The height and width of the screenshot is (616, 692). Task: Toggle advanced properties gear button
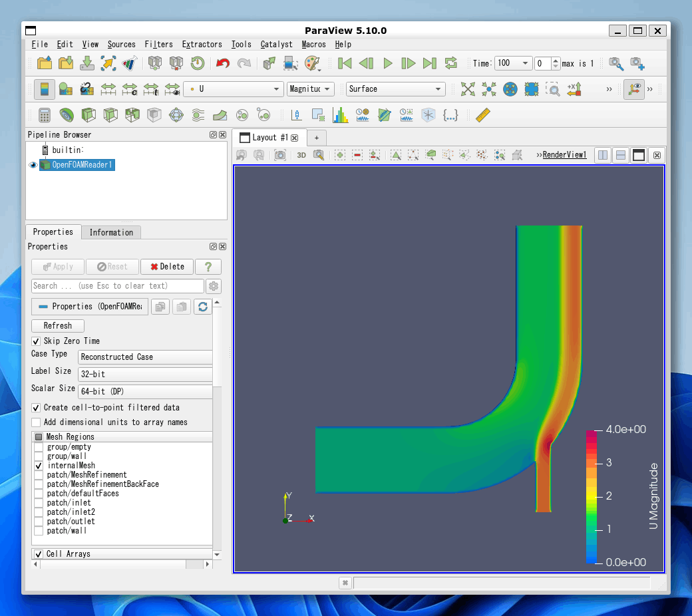pos(214,286)
